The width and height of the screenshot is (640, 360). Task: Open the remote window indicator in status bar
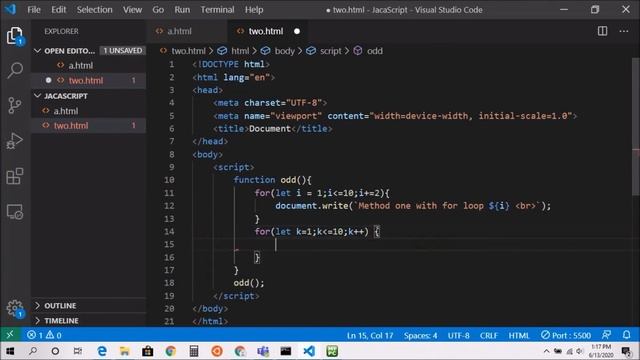tap(10, 335)
